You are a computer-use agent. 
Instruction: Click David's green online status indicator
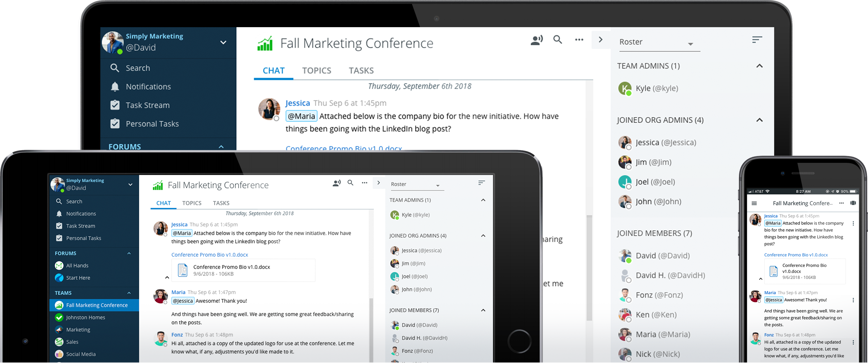point(120,52)
